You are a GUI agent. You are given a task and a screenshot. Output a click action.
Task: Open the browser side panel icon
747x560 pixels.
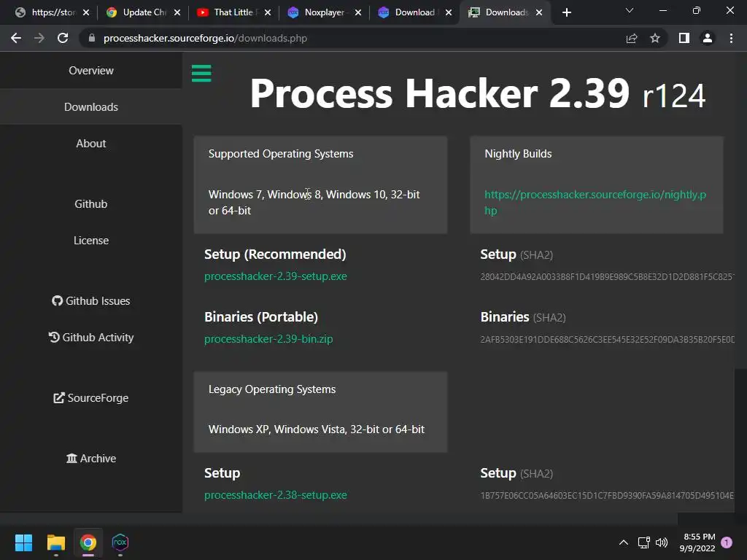(x=684, y=38)
